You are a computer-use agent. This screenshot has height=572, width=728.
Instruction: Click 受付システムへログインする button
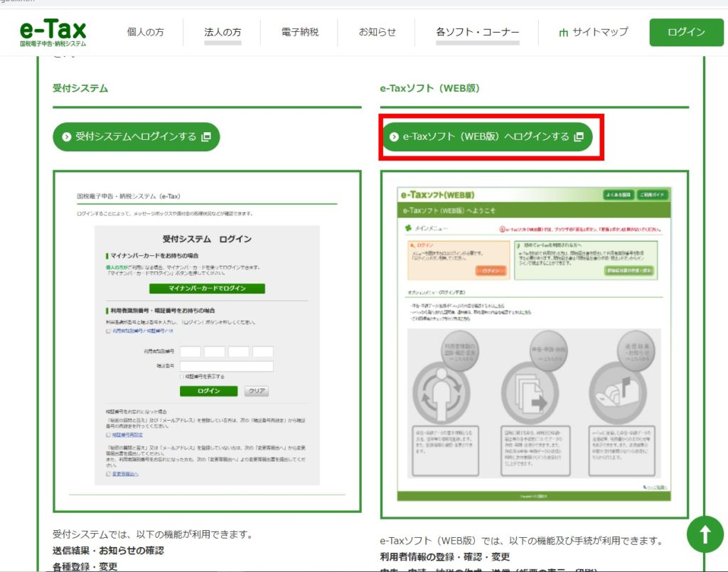coord(136,136)
